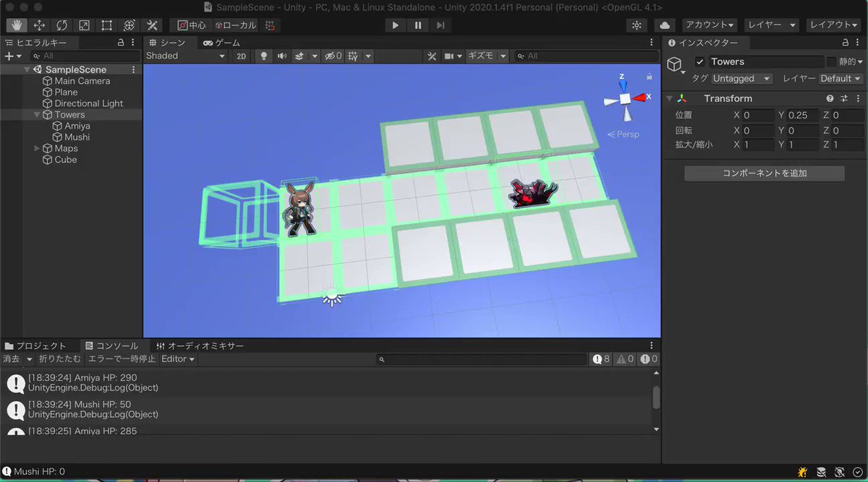Image resolution: width=868 pixels, height=482 pixels.
Task: Click the Play button
Action: [x=395, y=25]
